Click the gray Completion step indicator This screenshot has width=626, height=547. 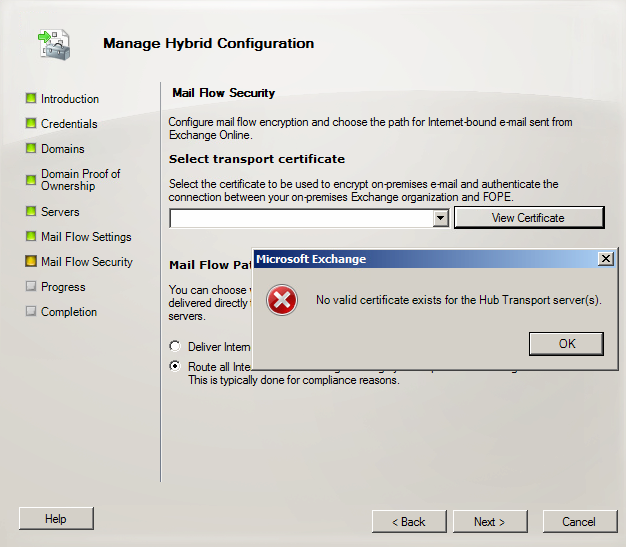coord(31,311)
